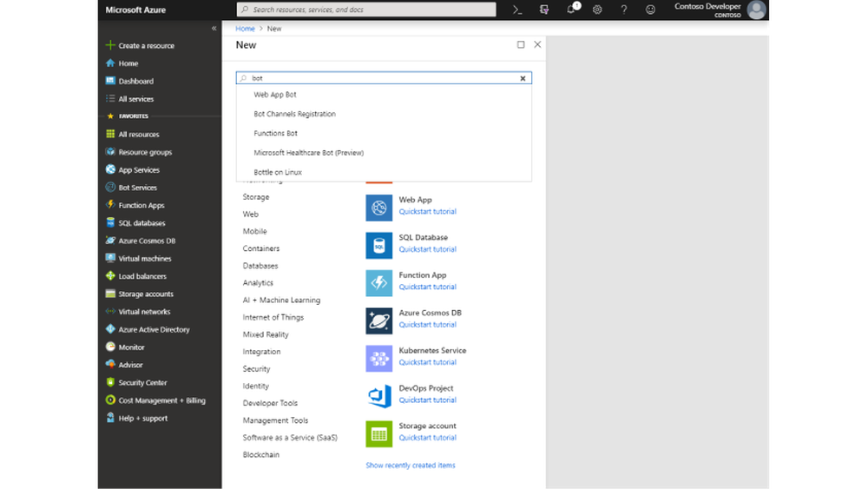
Task: Click the Virtual machines icon
Action: click(x=110, y=258)
